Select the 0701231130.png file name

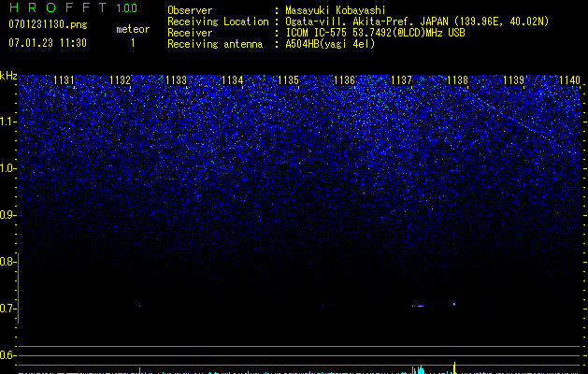click(48, 24)
